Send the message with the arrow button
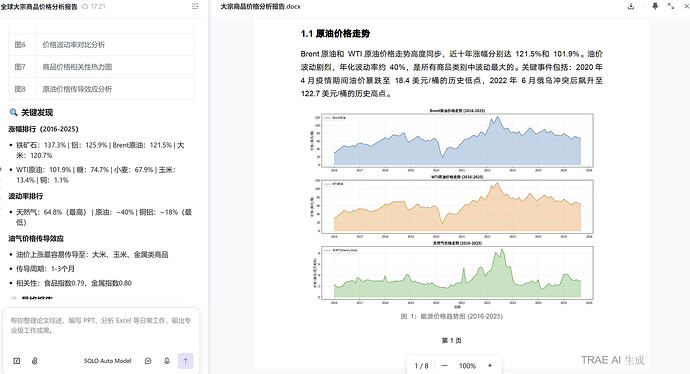The image size is (690, 374). coord(185,361)
